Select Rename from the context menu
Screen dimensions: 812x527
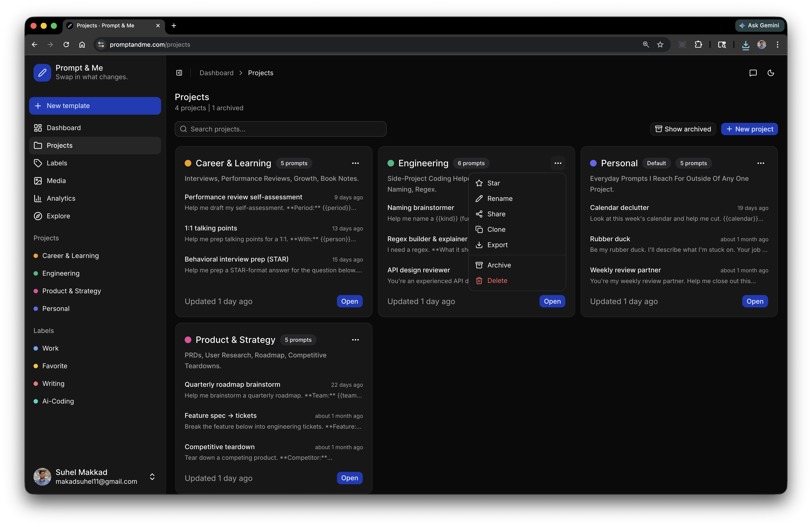500,198
